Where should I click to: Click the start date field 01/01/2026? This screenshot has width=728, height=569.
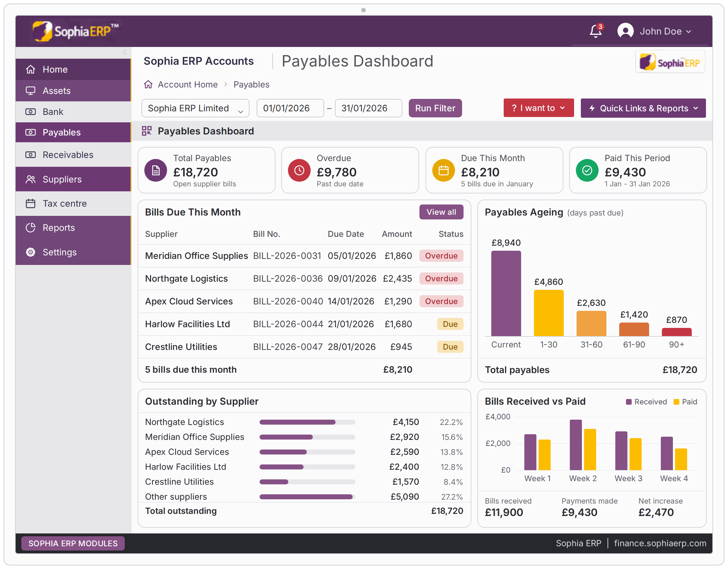pos(290,108)
